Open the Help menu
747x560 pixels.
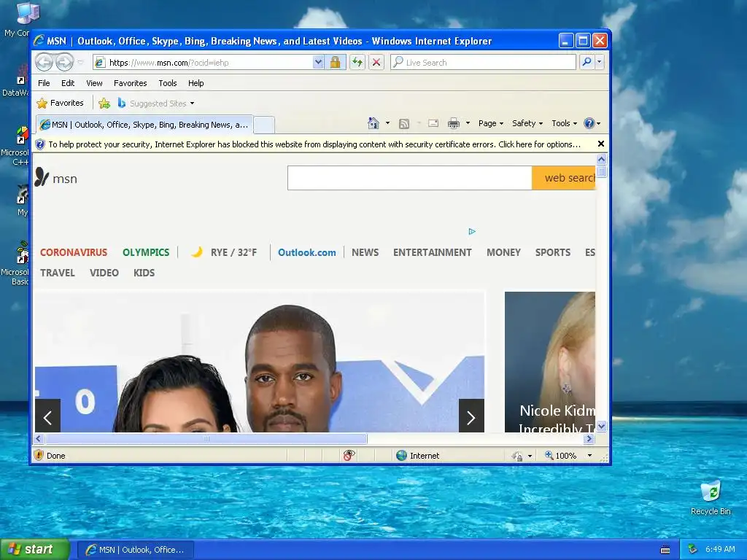196,83
